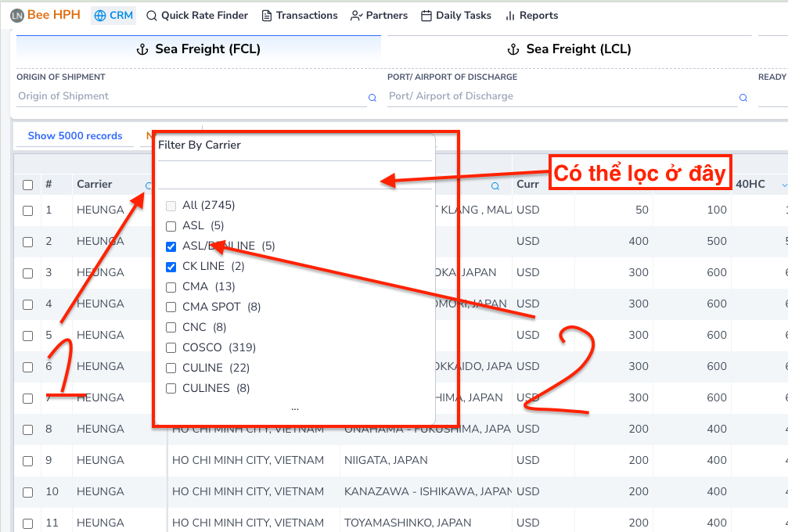
Task: Click the Origin of Shipment search icon
Action: click(x=372, y=98)
